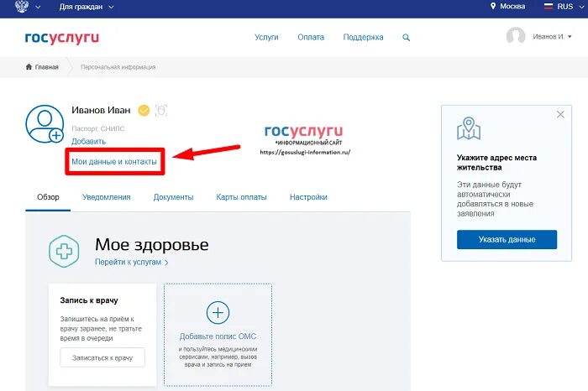Close the address reminder panel
This screenshot has height=391, width=588.
[560, 114]
